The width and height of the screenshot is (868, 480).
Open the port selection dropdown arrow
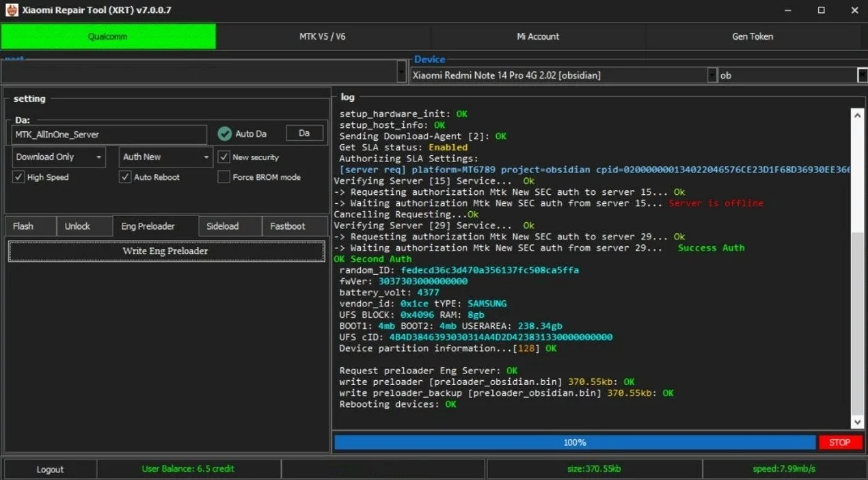pyautogui.click(x=401, y=72)
